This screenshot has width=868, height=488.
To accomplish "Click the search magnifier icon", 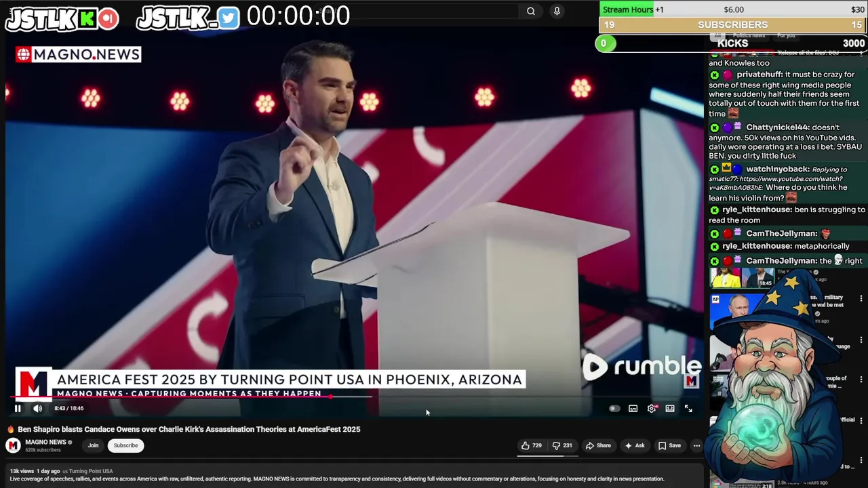I will [531, 11].
